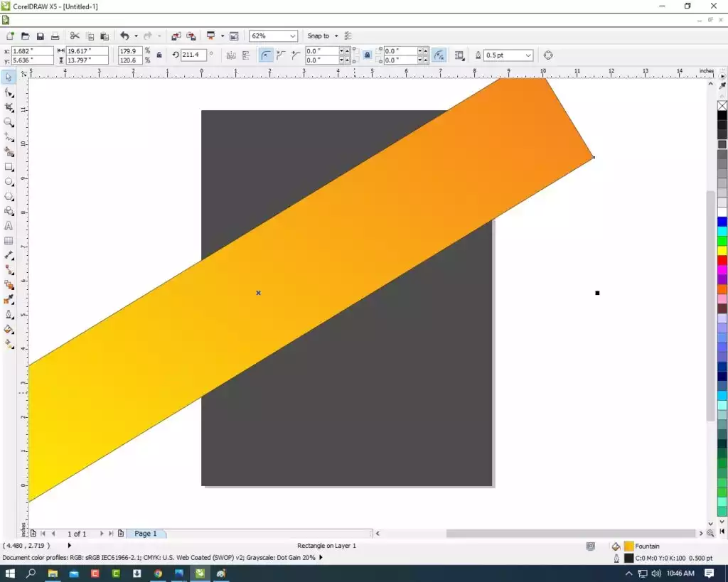Select the Fill tool bucket

[x=9, y=330]
